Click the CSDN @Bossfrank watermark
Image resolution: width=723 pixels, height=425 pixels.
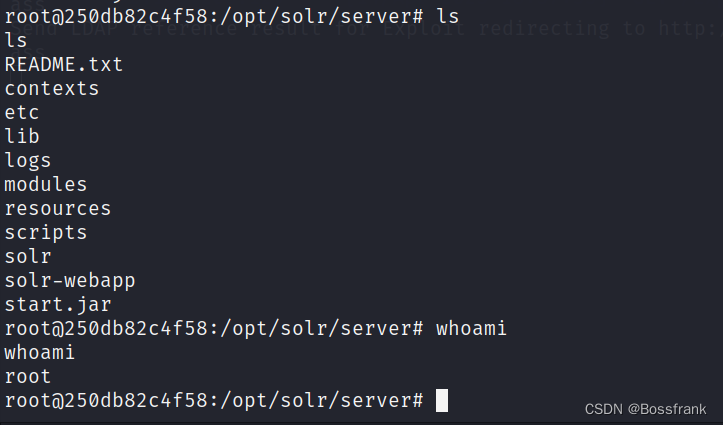coord(645,409)
